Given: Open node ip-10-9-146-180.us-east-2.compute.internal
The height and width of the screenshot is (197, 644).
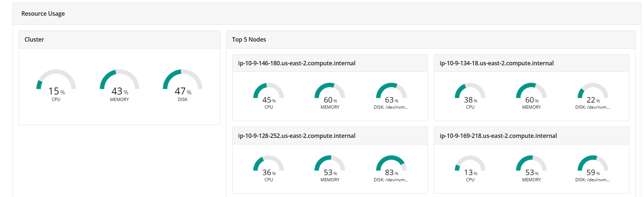Looking at the screenshot, I should tap(297, 63).
